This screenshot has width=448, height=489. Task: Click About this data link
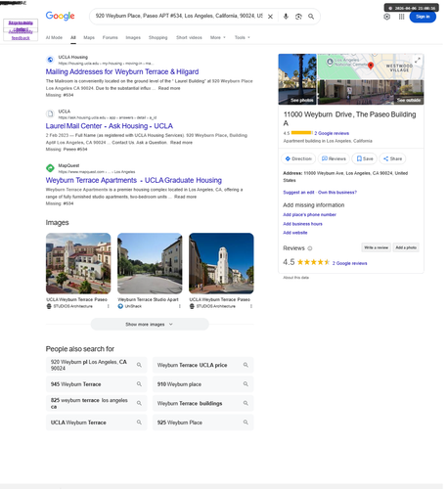[295, 278]
